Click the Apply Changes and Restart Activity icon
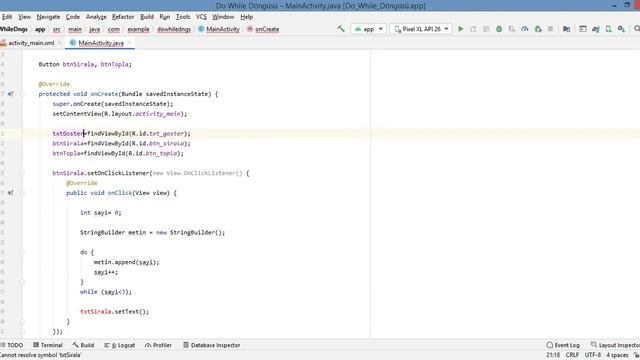This screenshot has height=360, width=640. tap(473, 29)
